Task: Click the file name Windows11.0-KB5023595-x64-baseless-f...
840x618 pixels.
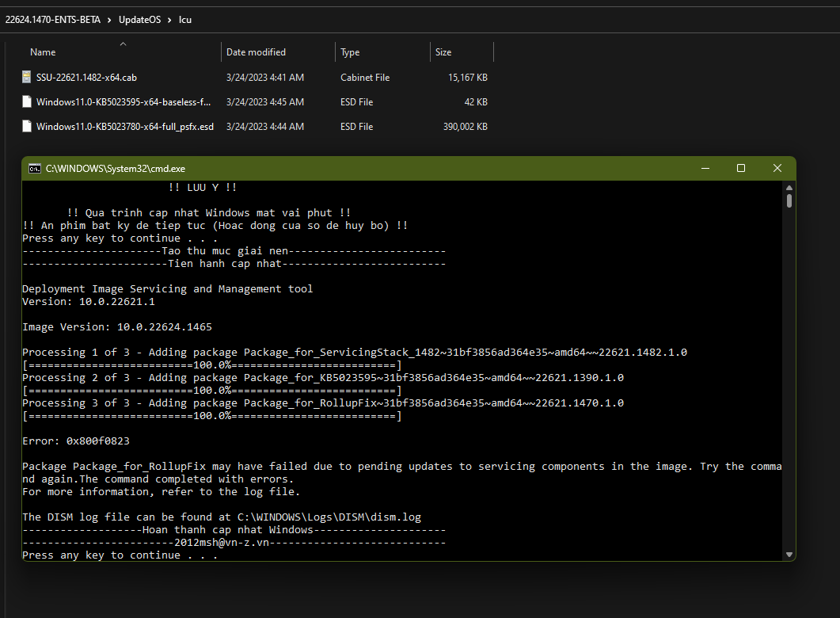Action: click(x=124, y=102)
